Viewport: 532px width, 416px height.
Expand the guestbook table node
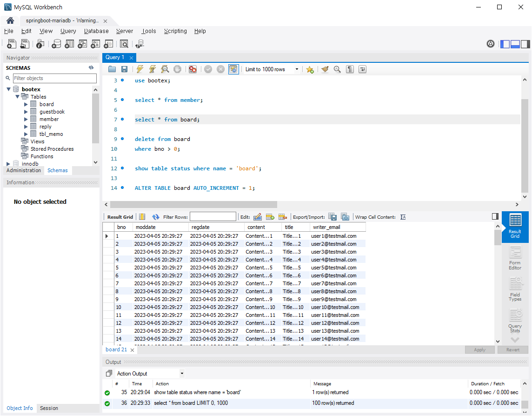coord(26,112)
